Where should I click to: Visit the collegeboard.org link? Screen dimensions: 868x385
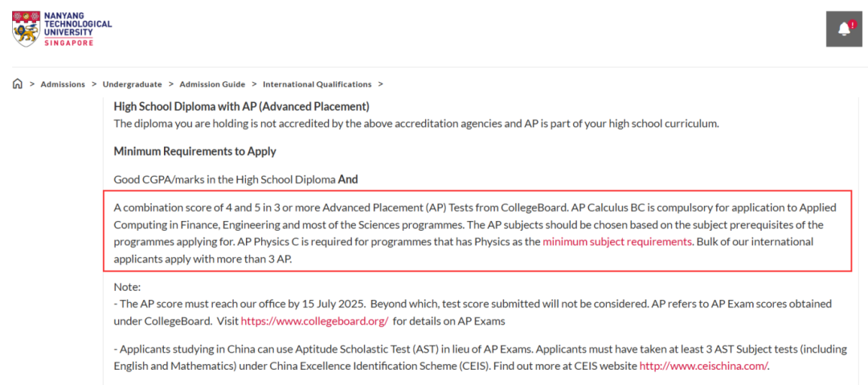314,321
